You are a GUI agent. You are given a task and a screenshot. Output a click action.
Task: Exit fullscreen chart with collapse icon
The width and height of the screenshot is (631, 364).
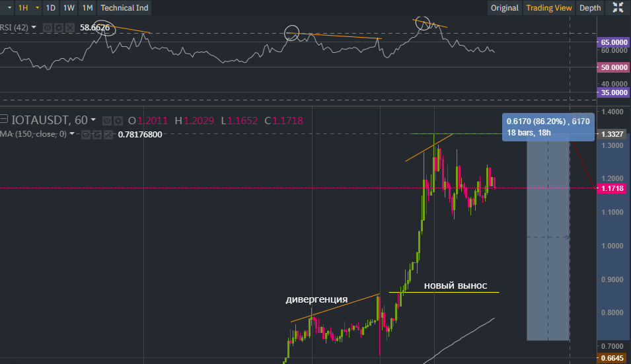[618, 7]
